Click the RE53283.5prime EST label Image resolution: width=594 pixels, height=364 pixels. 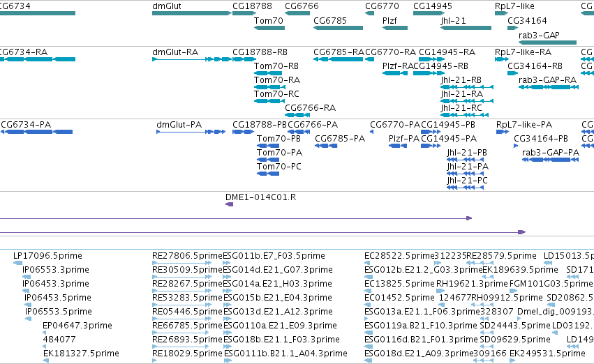(x=187, y=298)
